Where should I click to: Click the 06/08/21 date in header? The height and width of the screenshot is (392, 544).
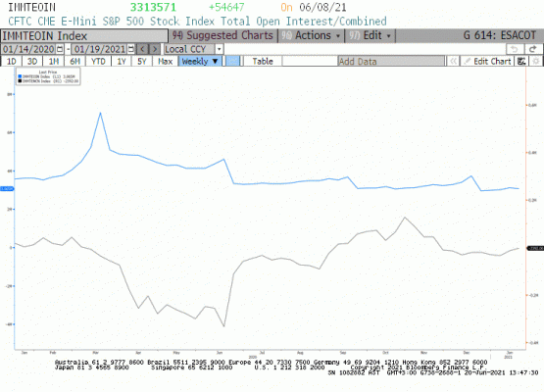pos(322,7)
